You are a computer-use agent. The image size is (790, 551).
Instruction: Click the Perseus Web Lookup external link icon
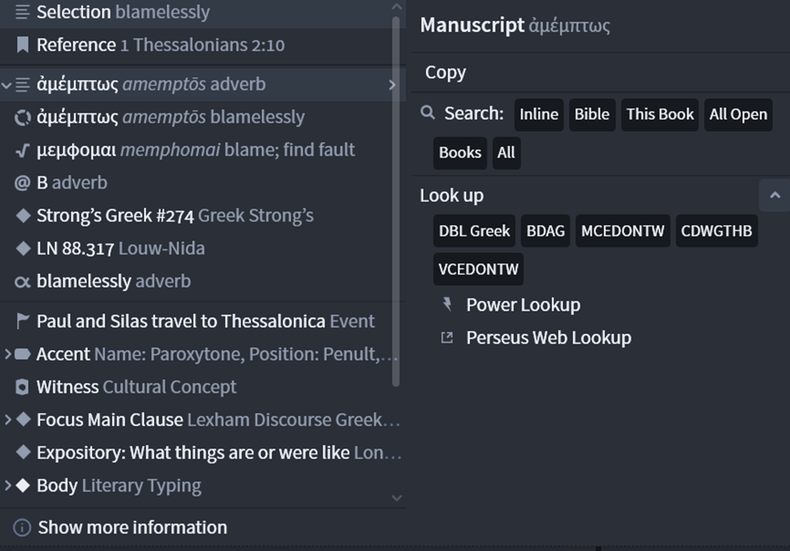point(447,337)
